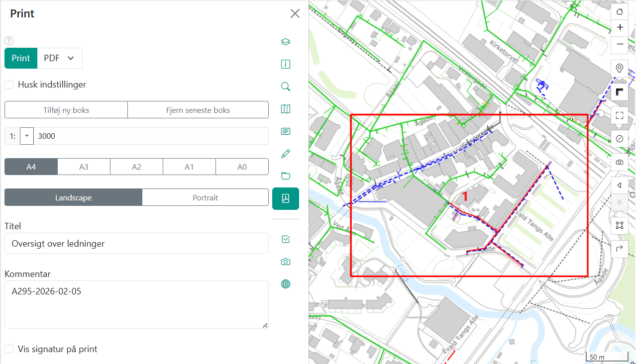The height and width of the screenshot is (364, 636).
Task: Click Fjern seneste boks button
Action: [198, 110]
